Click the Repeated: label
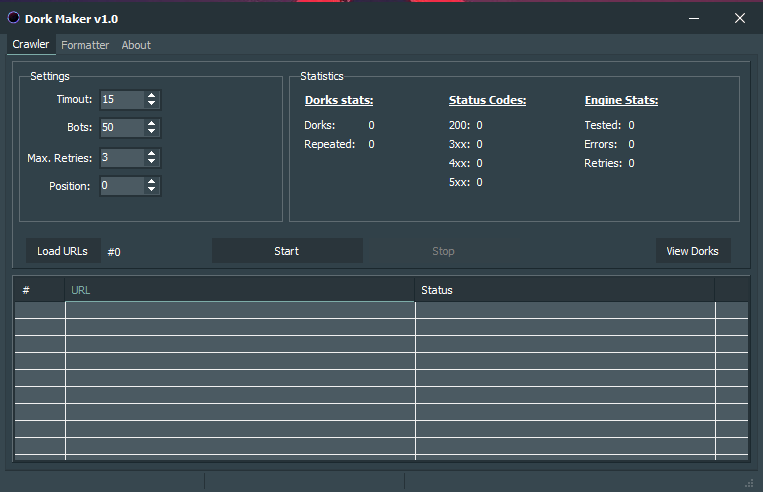763x492 pixels. [x=329, y=144]
